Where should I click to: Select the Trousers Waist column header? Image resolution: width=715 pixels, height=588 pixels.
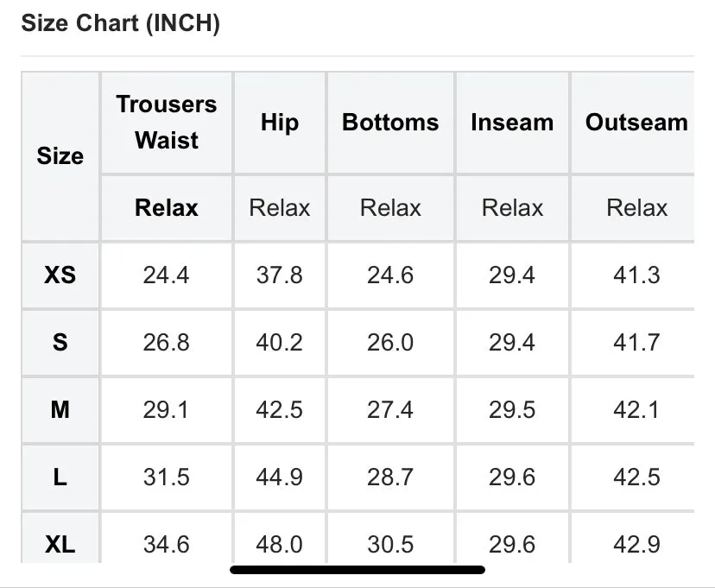pos(167,122)
